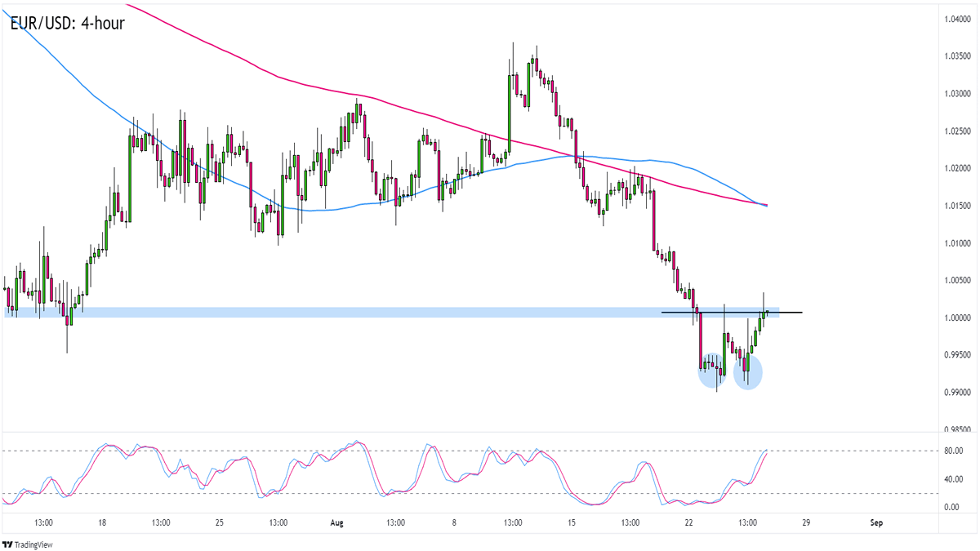Viewport: 980px width, 551px height.
Task: Pick the 15 date label on time axis
Action: (571, 522)
